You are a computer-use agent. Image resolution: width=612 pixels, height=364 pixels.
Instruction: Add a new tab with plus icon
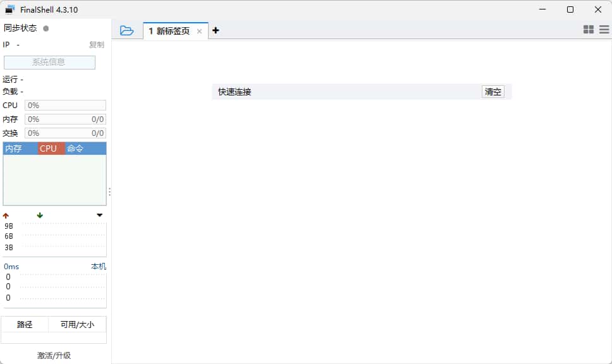(x=216, y=30)
